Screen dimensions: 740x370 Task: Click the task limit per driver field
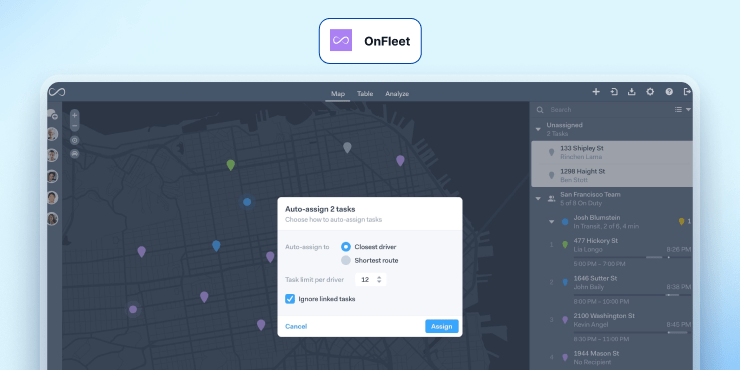click(371, 279)
